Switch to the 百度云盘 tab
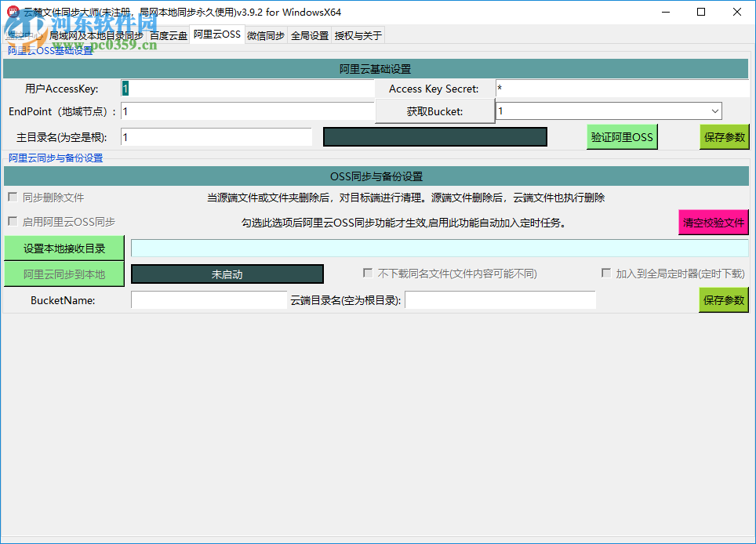 coord(169,35)
